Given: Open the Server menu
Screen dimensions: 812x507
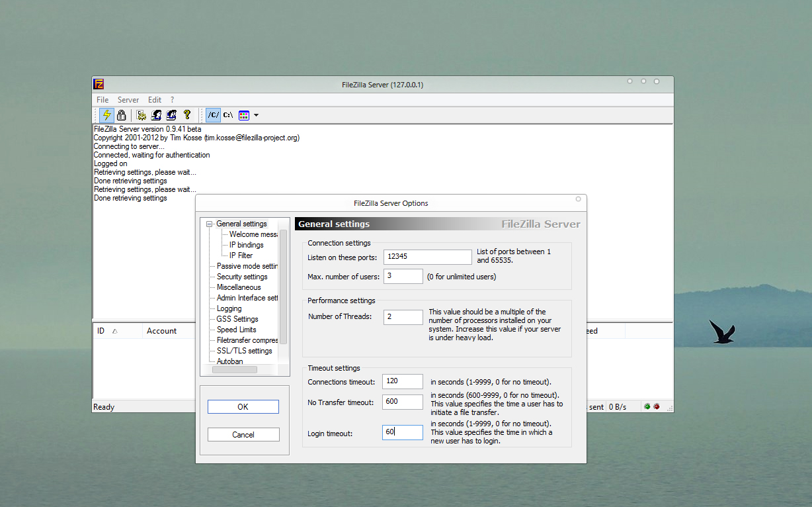Looking at the screenshot, I should click(128, 100).
